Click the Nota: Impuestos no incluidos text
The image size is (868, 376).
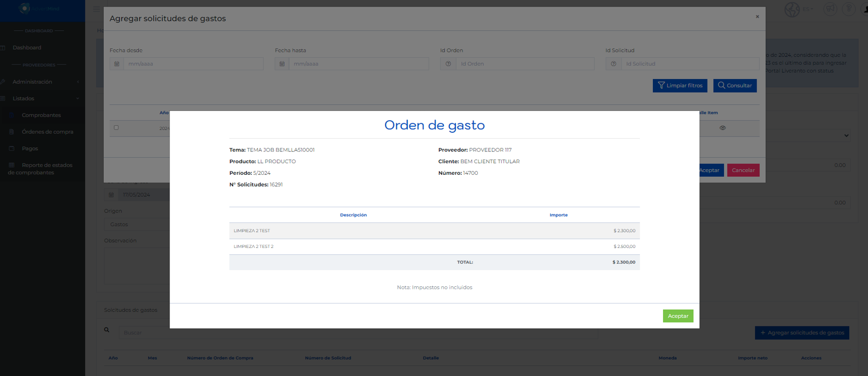pyautogui.click(x=434, y=287)
